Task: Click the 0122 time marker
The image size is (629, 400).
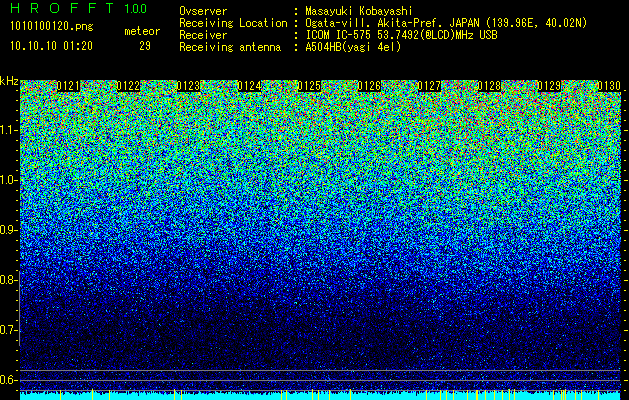Action: 128,86
